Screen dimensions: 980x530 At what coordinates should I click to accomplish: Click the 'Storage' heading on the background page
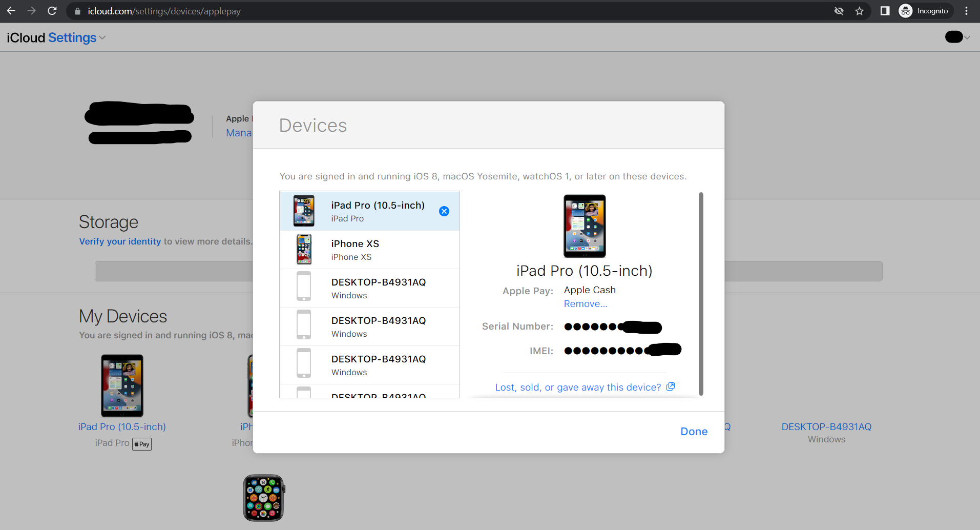109,222
